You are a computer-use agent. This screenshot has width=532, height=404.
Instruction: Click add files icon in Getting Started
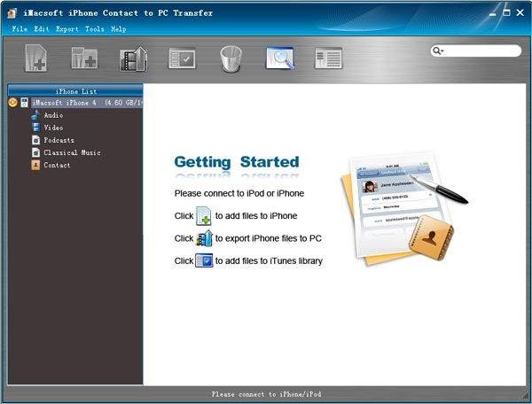204,216
